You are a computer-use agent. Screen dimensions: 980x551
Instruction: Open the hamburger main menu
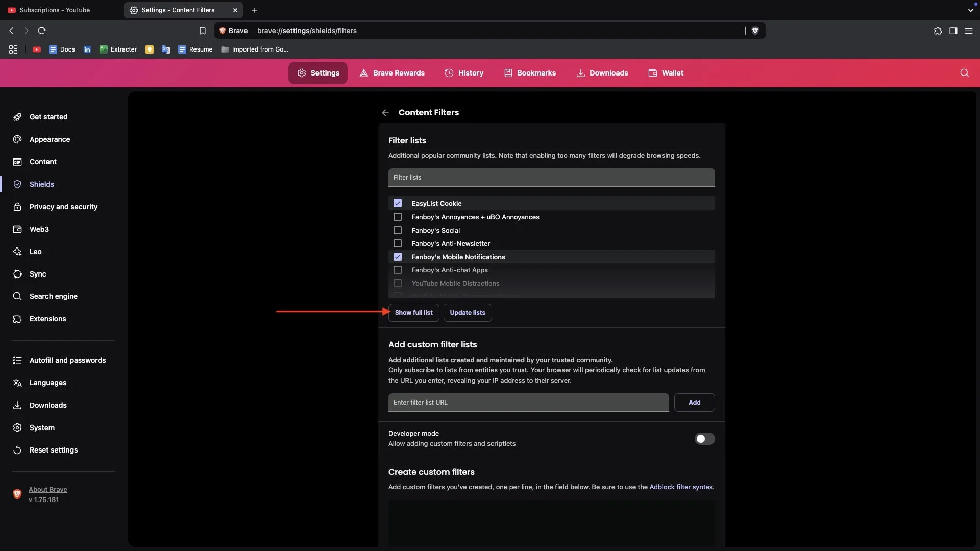click(968, 31)
